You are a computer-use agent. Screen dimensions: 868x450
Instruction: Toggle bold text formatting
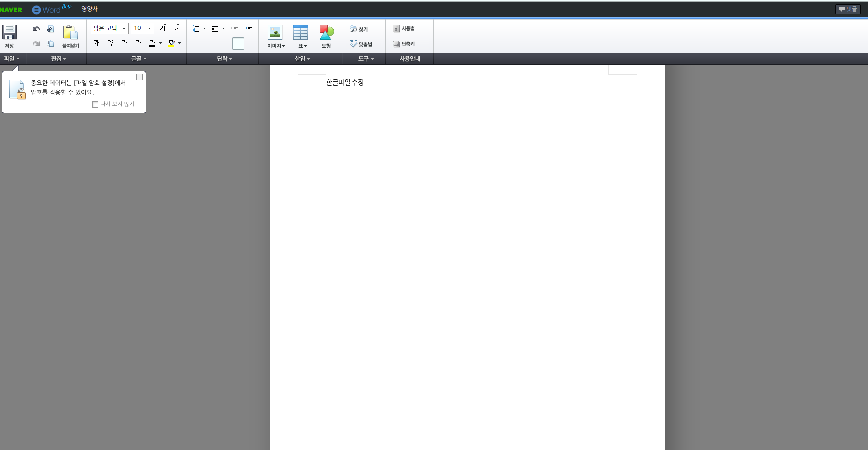click(x=97, y=43)
